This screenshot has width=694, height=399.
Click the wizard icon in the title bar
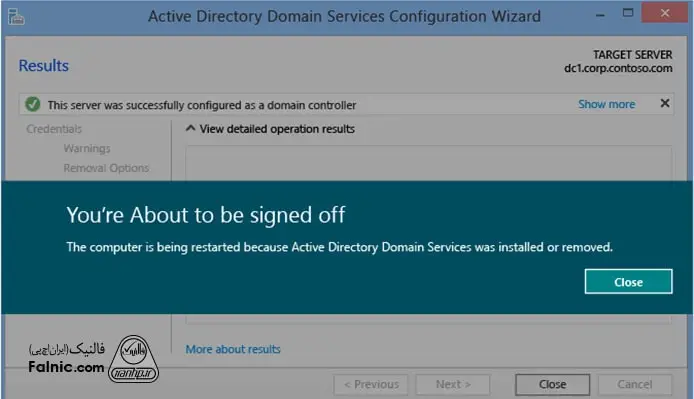(x=16, y=17)
